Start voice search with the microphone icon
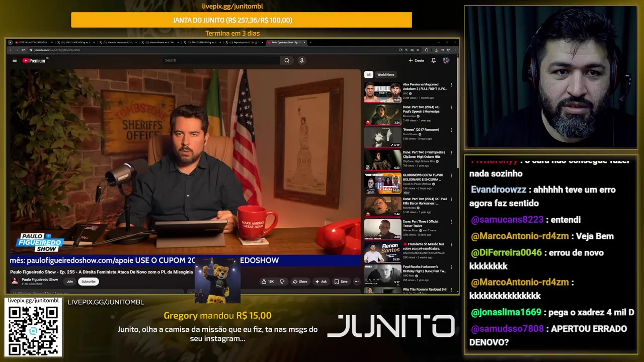The width and height of the screenshot is (644, 362). tap(301, 60)
